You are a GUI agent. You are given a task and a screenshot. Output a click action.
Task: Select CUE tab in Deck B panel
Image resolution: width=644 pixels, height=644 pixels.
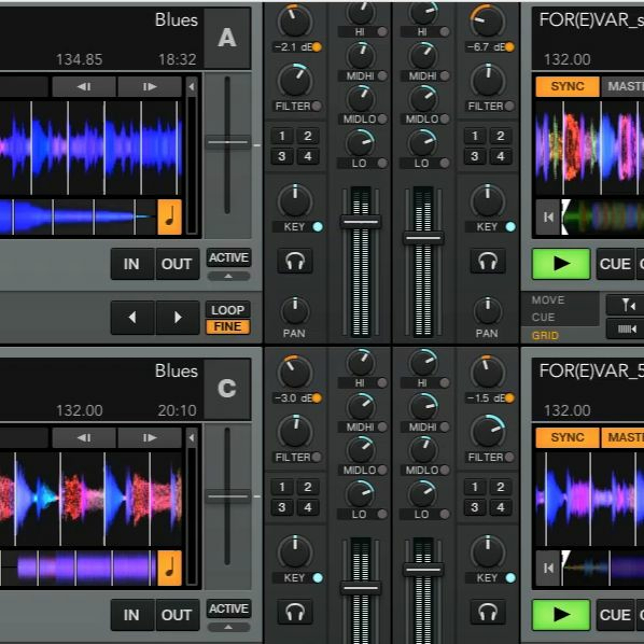coord(544,317)
